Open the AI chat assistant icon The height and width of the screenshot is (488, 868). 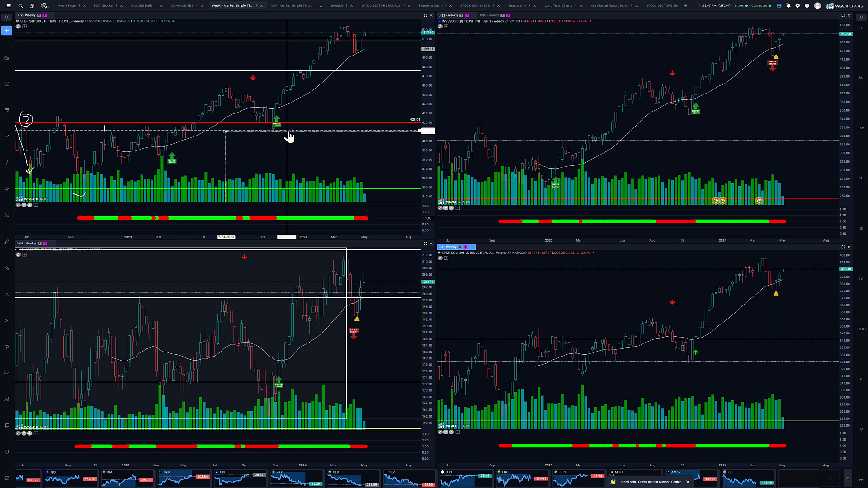coord(44,6)
